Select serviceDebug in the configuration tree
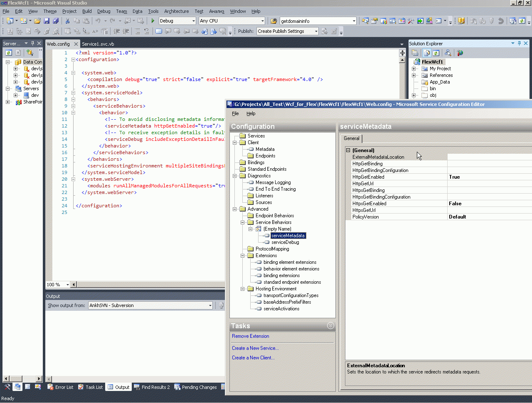 (285, 242)
